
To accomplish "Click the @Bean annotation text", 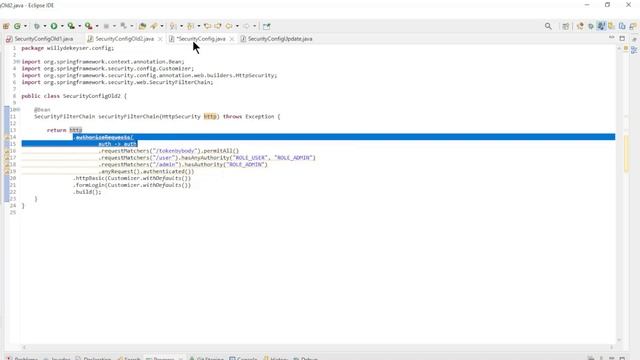I will [42, 110].
